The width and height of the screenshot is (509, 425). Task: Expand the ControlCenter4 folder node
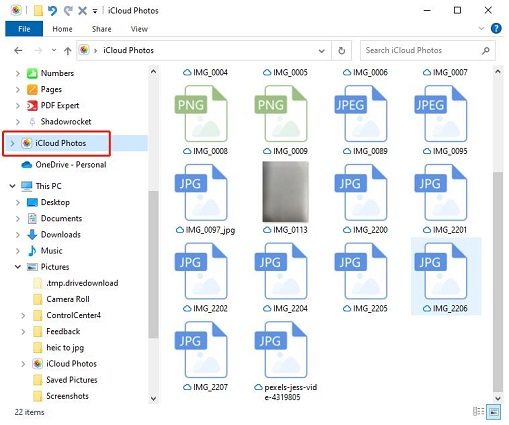coord(23,315)
